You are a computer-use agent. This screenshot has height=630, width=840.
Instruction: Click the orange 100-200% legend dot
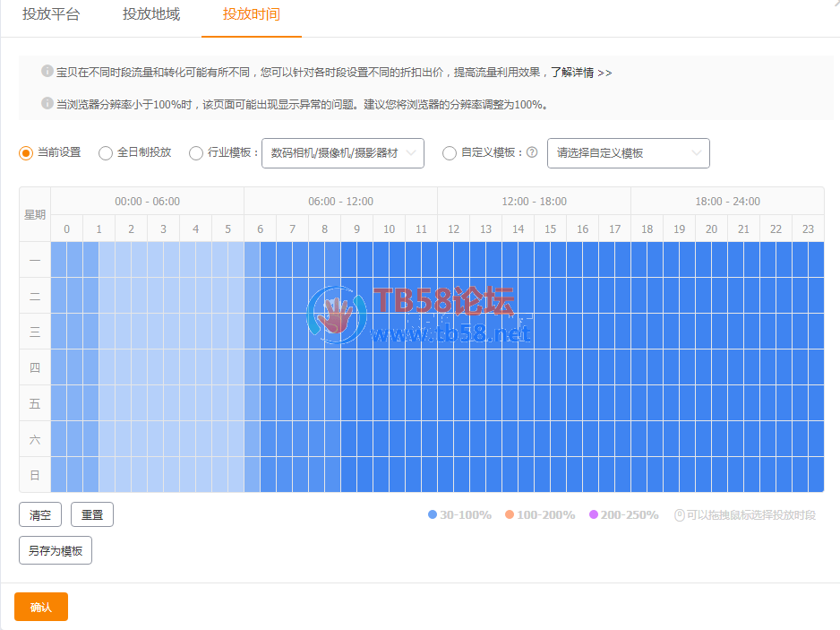point(510,514)
